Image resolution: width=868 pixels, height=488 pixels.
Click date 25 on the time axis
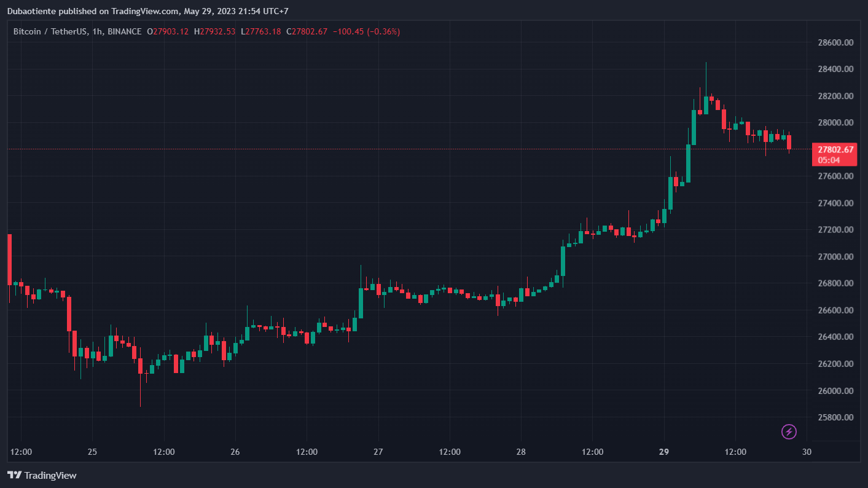[92, 452]
